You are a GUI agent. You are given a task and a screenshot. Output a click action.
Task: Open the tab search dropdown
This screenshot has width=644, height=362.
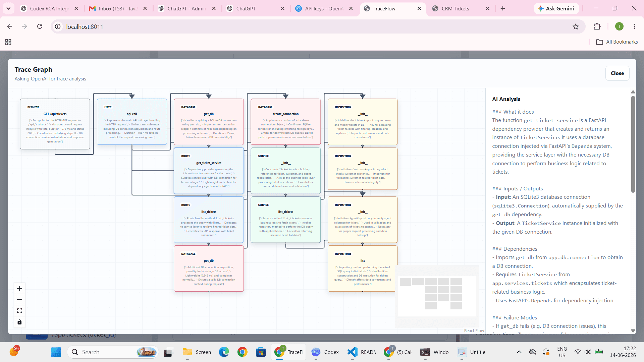[x=8, y=8]
